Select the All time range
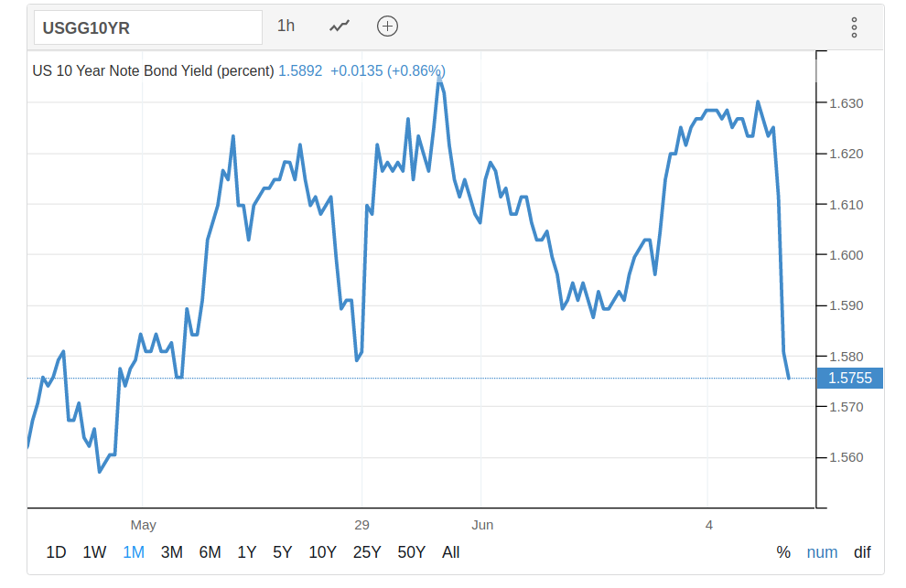 click(x=450, y=552)
